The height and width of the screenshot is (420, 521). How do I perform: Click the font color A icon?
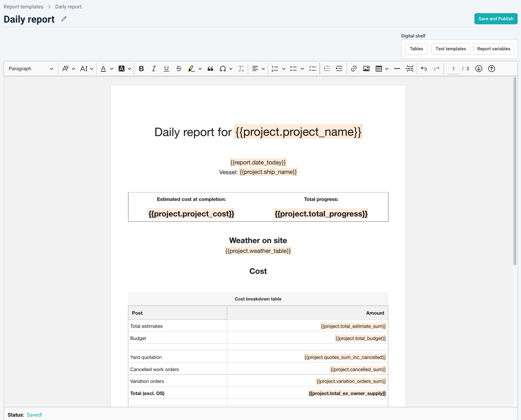point(103,69)
